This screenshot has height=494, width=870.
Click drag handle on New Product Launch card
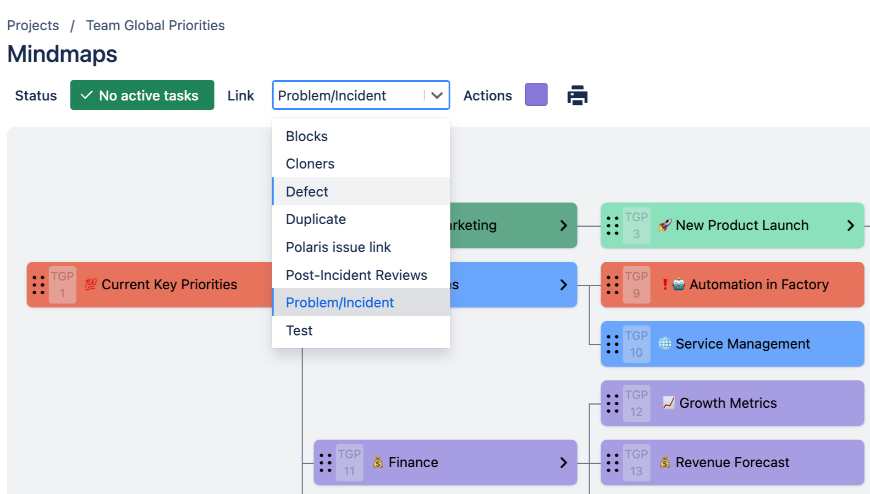[613, 226]
